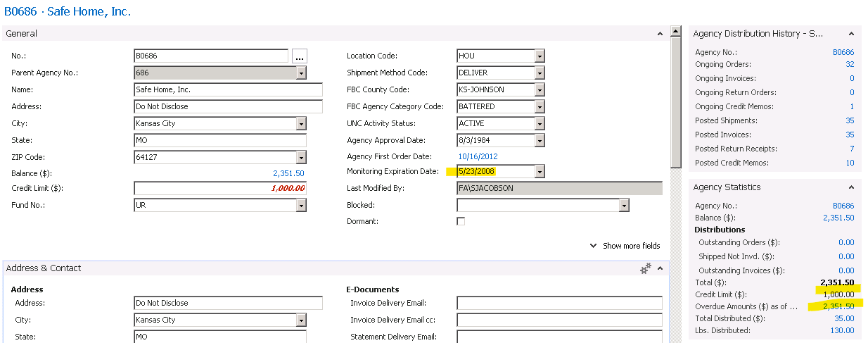868x343 pixels.
Task: Click the Name field containing Safe Home, Inc.
Action: 228,90
